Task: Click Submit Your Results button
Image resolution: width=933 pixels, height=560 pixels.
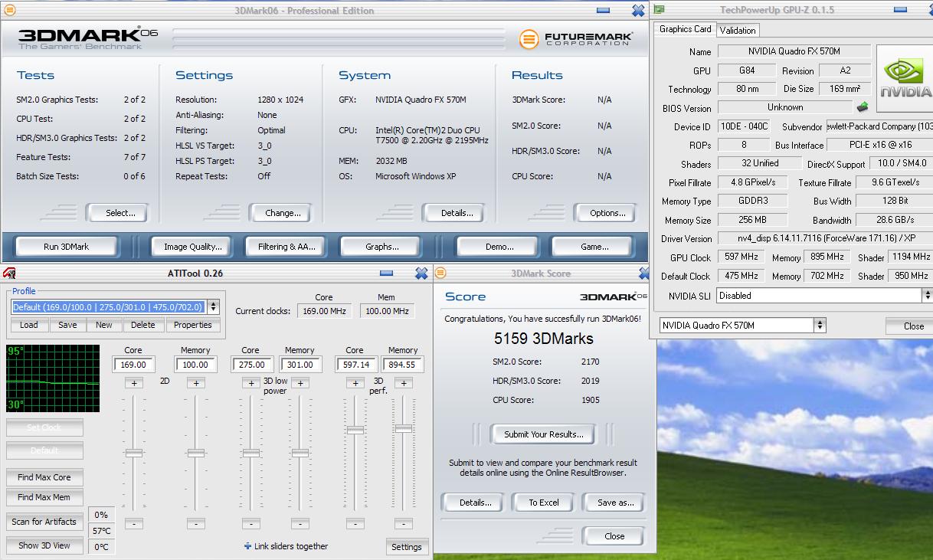Action: point(544,434)
